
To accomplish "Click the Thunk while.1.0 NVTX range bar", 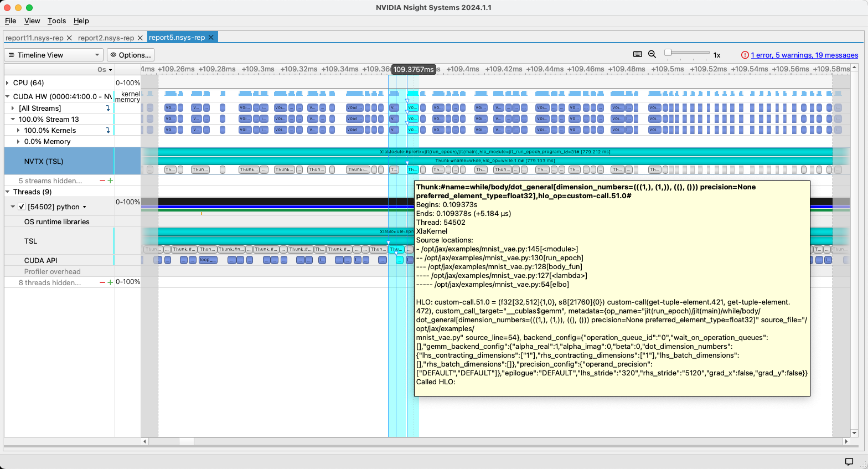I will (495, 161).
